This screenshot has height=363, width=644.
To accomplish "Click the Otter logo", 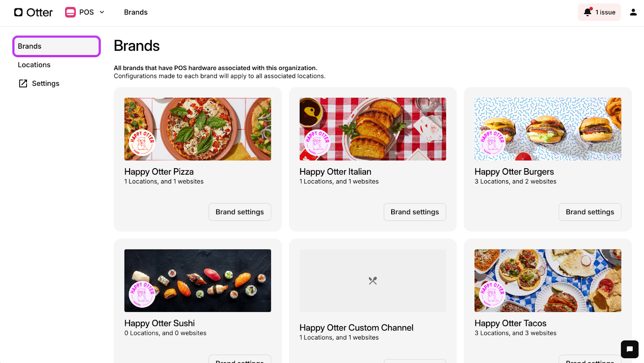I will click(33, 12).
